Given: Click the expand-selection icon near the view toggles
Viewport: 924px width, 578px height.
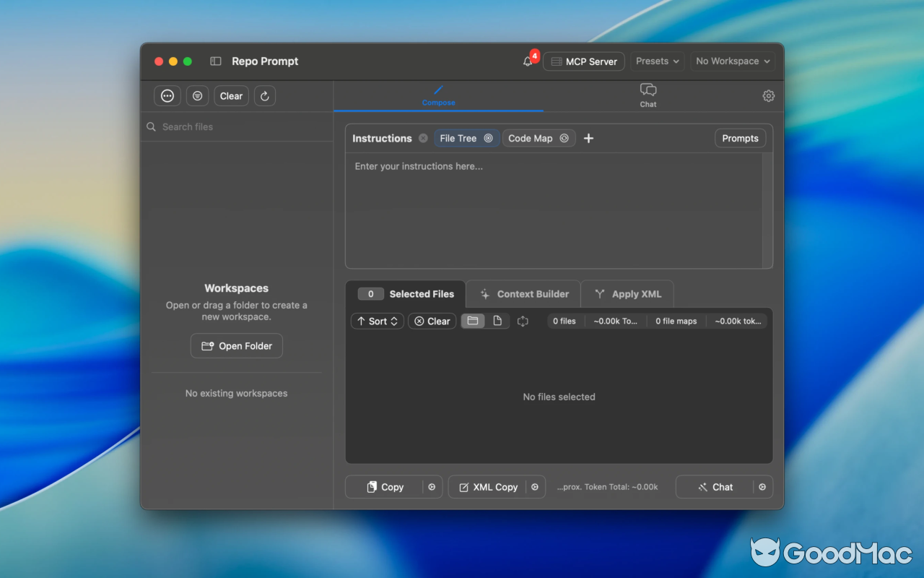Looking at the screenshot, I should coord(523,321).
